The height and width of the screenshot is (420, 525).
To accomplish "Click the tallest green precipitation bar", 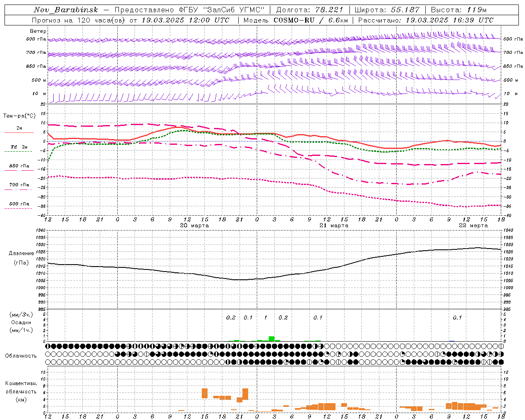I will tap(272, 339).
